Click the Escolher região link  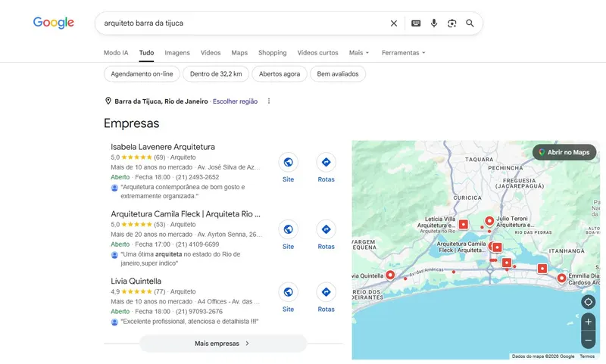pyautogui.click(x=235, y=101)
